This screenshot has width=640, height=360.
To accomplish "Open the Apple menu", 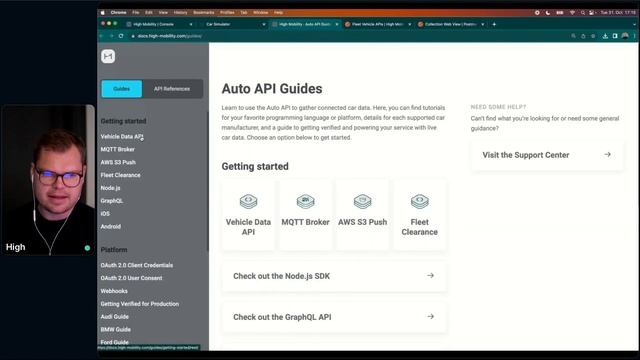I will tap(102, 13).
